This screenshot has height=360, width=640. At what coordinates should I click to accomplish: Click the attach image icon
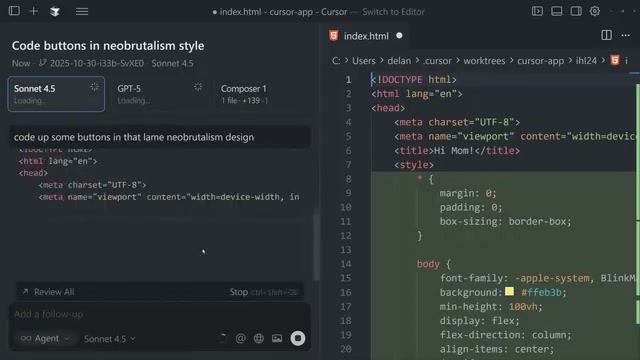click(277, 338)
